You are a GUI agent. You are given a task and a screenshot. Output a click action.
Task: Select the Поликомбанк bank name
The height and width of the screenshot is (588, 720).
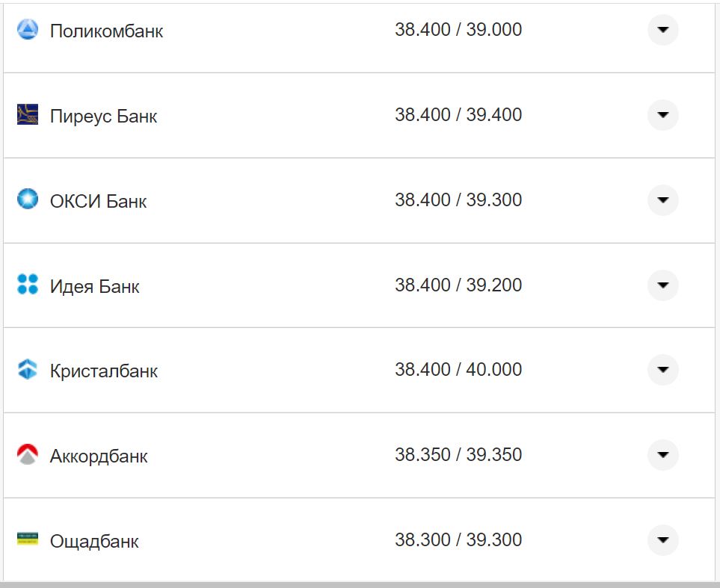point(106,31)
